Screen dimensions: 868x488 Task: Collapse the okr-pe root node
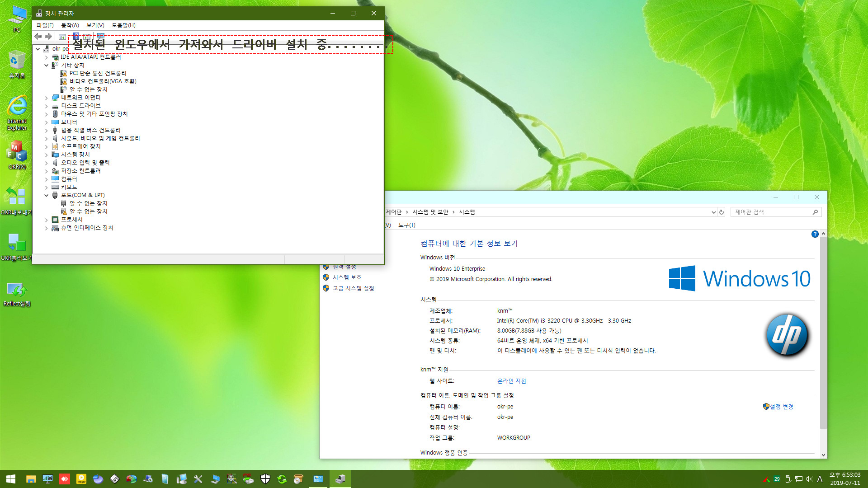pos(38,49)
